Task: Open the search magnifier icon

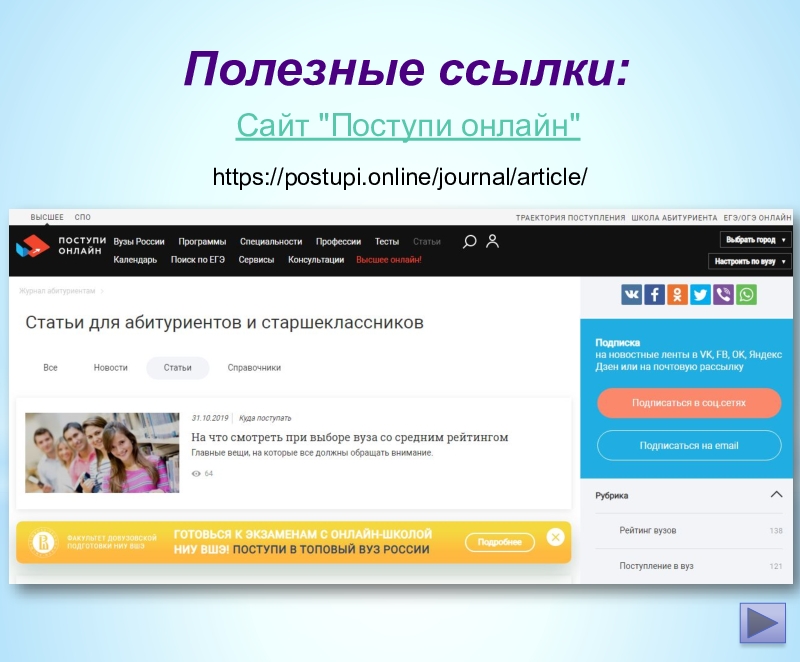Action: [469, 241]
